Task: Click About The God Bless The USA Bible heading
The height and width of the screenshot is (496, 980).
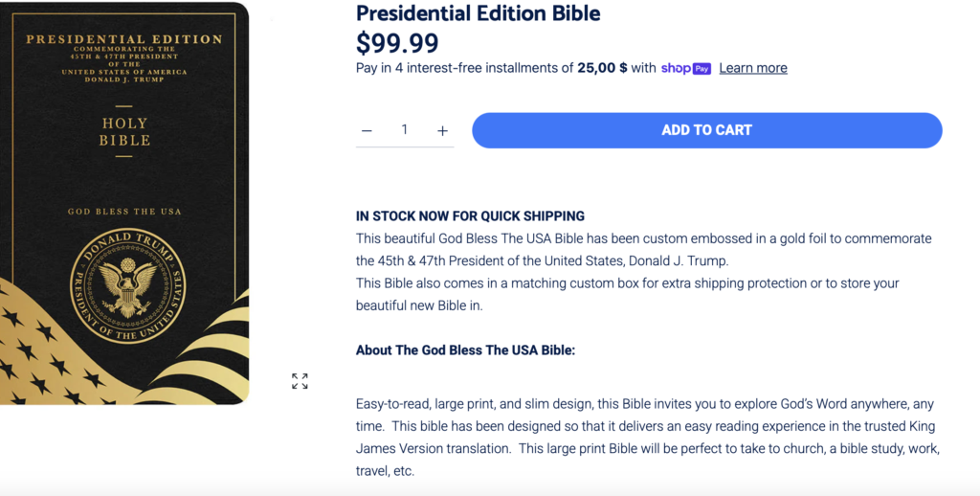Action: click(465, 349)
